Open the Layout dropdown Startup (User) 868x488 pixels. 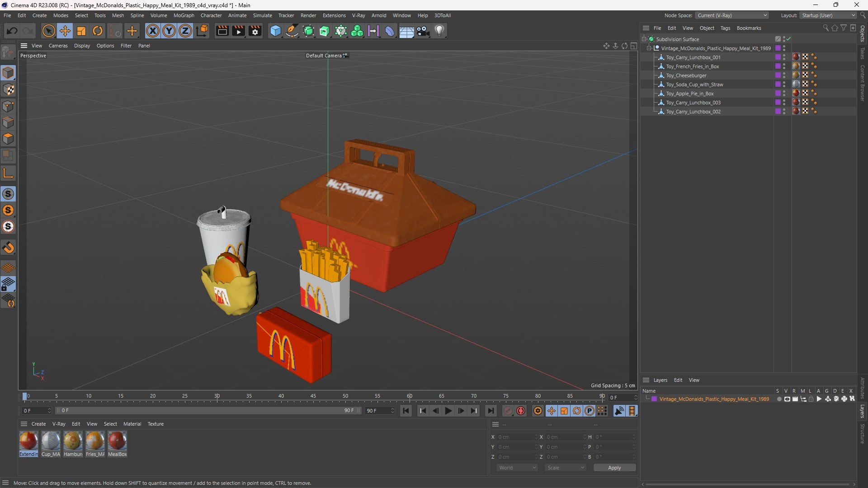click(828, 15)
